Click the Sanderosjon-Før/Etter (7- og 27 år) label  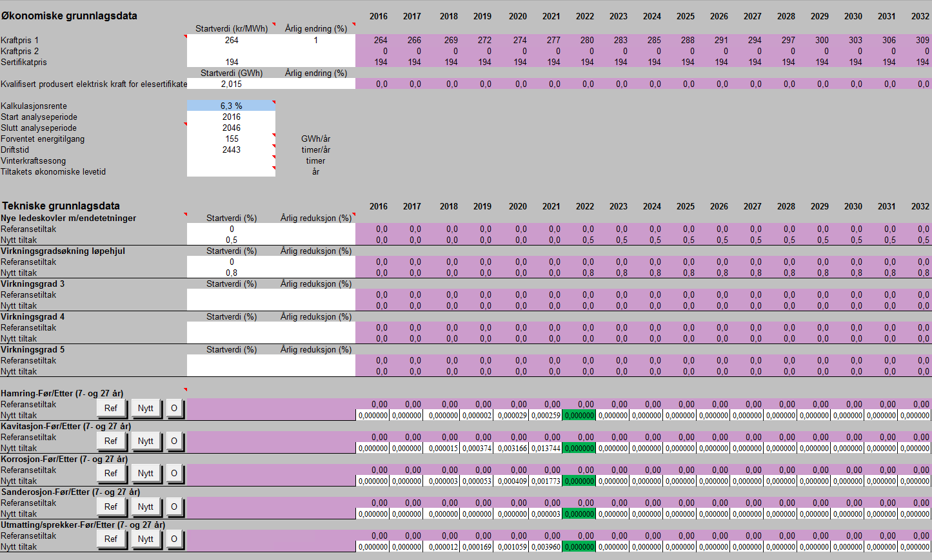pos(70,492)
